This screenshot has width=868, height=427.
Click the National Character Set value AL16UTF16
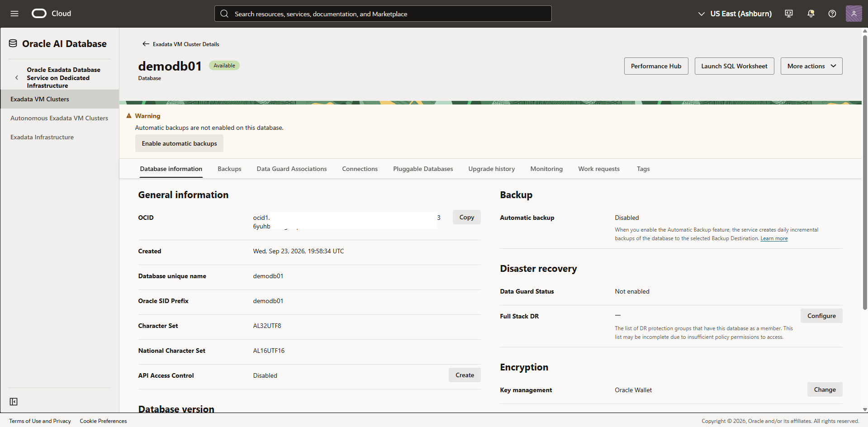(x=269, y=351)
